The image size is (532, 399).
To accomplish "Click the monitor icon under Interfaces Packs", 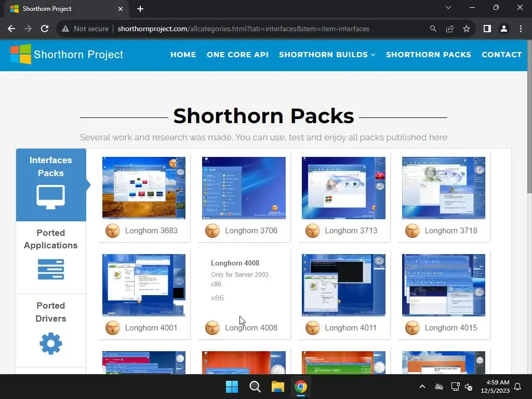I will (50, 197).
